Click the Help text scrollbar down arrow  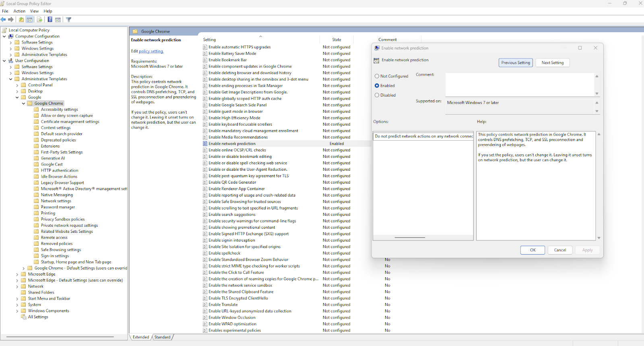point(599,238)
